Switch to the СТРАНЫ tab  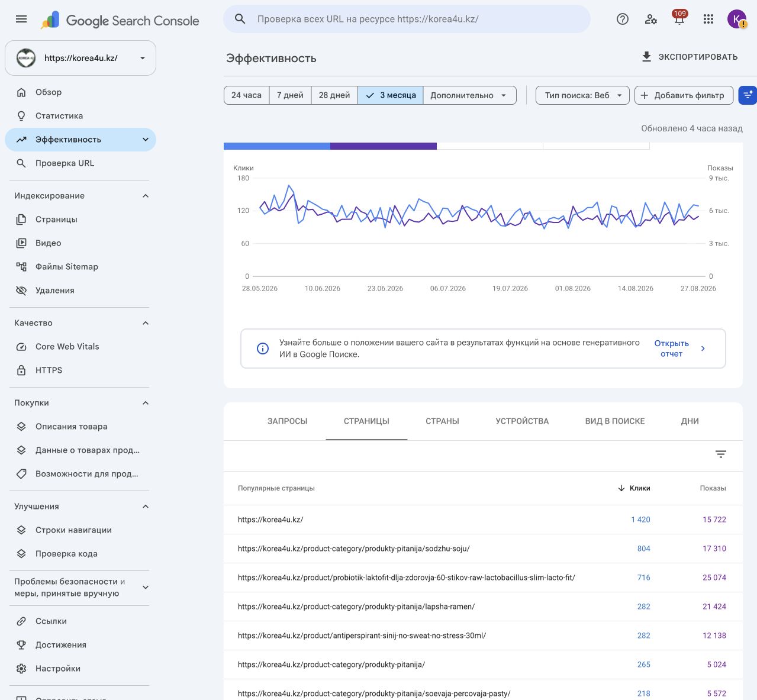pos(442,421)
